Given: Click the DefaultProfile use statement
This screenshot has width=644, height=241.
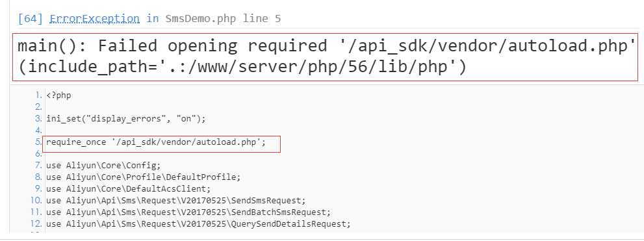Looking at the screenshot, I should click(x=143, y=177).
